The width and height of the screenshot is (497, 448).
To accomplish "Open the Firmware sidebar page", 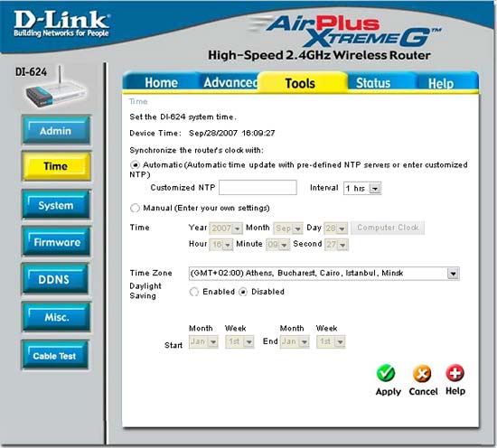I will [57, 242].
